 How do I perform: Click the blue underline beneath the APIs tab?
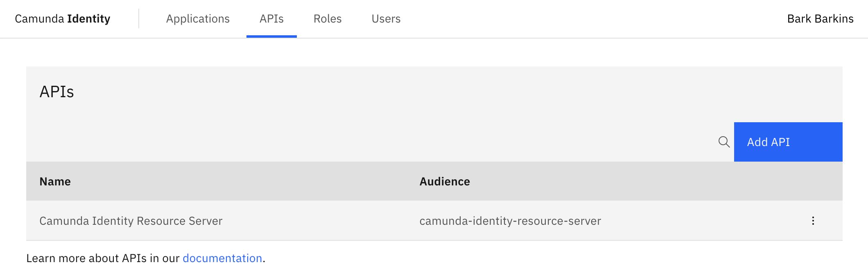(x=271, y=37)
